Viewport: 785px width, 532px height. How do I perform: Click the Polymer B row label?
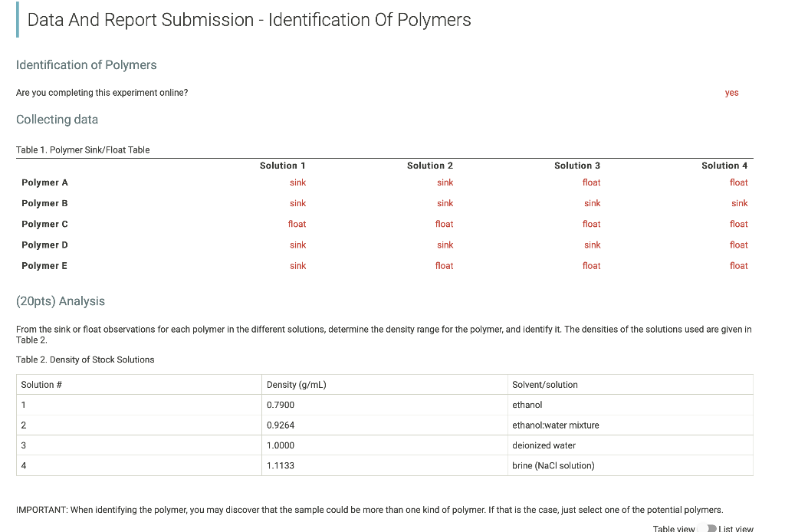point(44,203)
